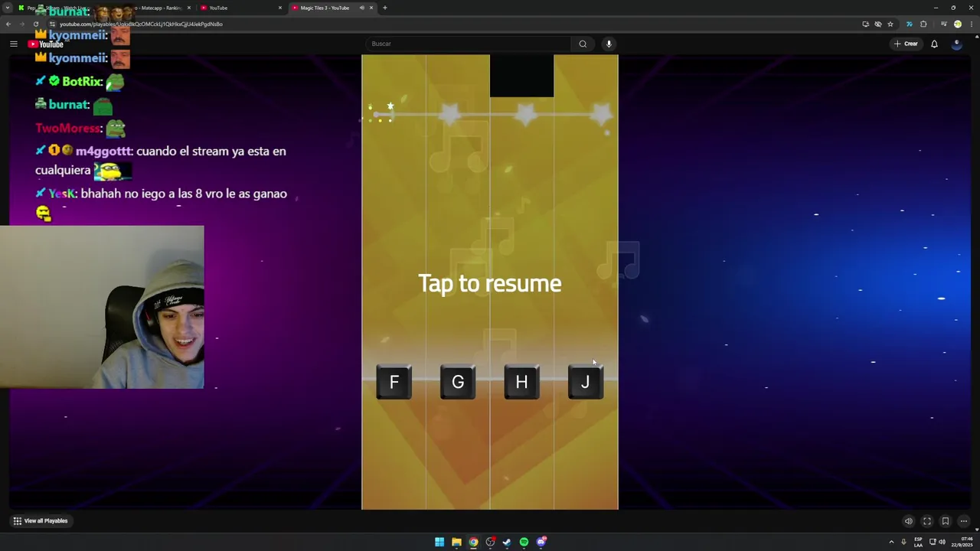Tap the J key tile

click(x=586, y=382)
